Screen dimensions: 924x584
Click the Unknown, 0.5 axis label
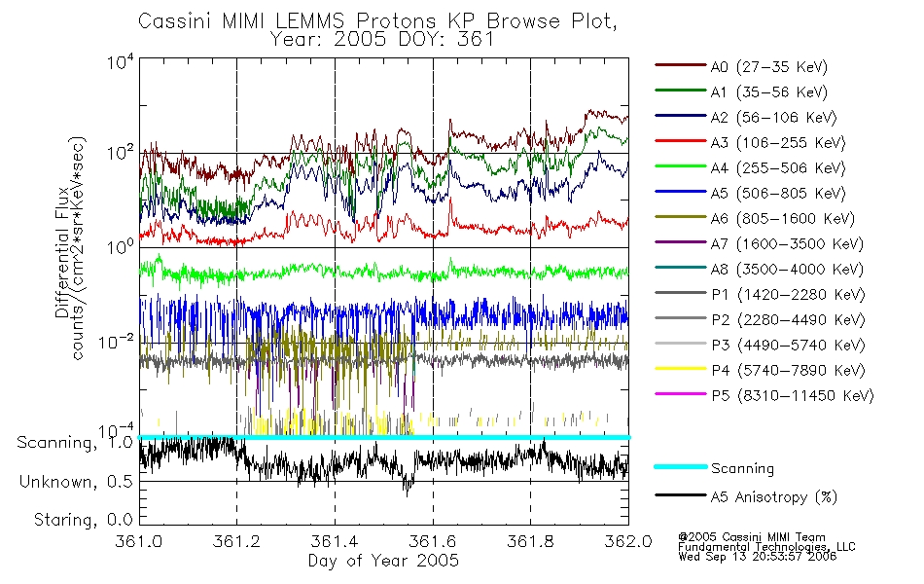76,482
